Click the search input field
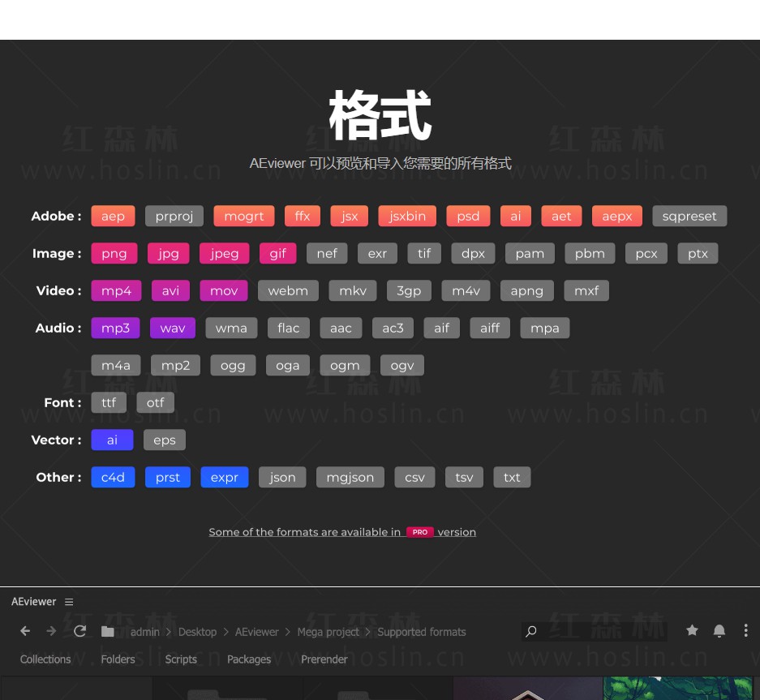 (x=595, y=631)
